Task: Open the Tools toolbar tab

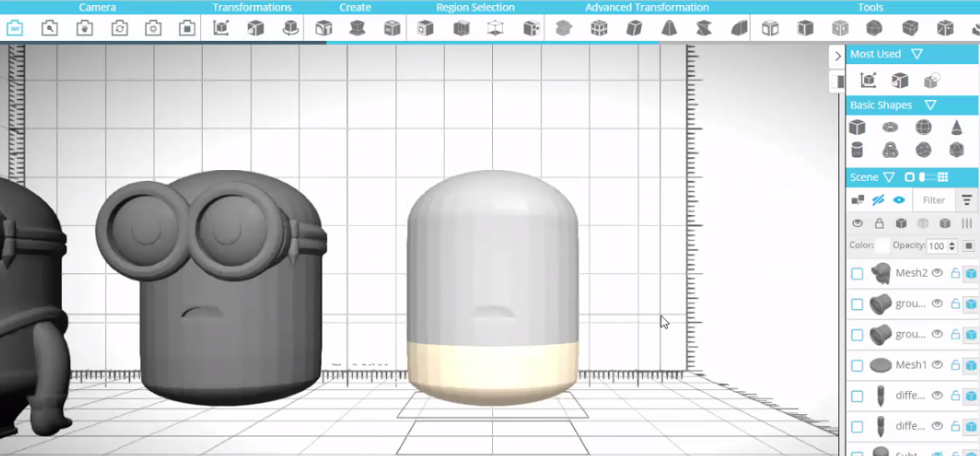Action: 870,8
